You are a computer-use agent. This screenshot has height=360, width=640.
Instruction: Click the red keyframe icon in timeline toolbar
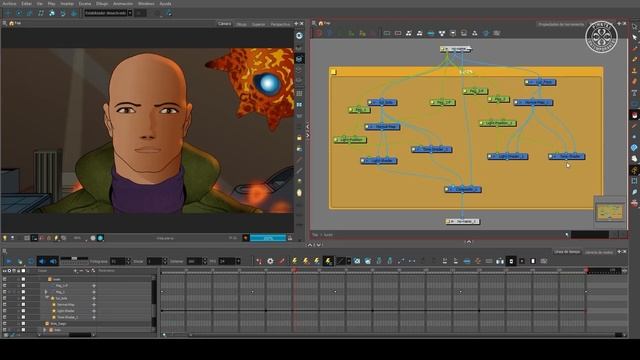tap(259, 261)
